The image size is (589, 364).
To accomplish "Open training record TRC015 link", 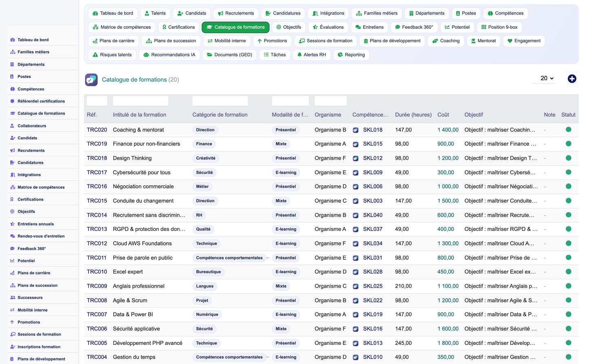I will (97, 201).
